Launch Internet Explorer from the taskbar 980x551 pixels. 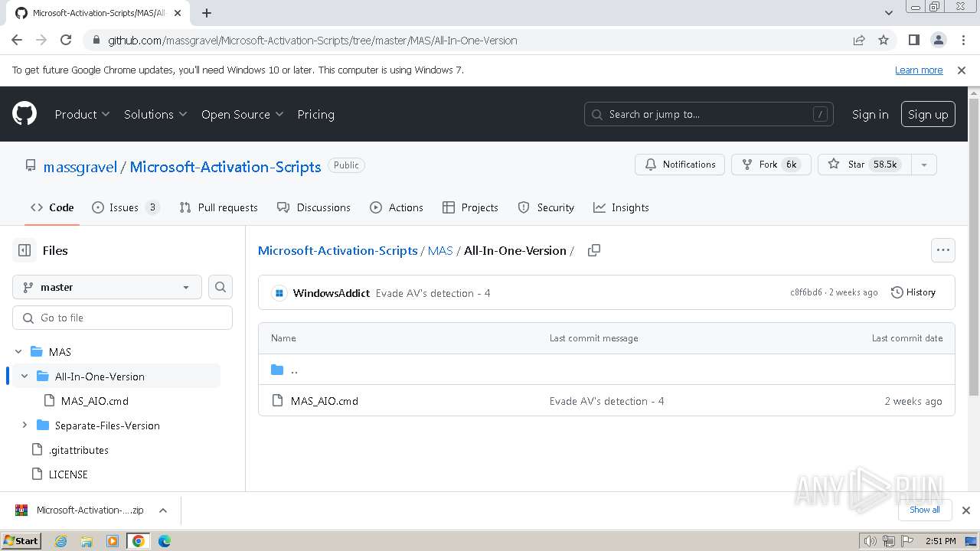pos(61,541)
